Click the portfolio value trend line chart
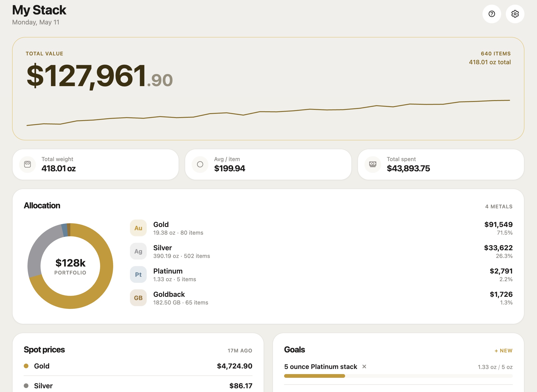 (268, 113)
